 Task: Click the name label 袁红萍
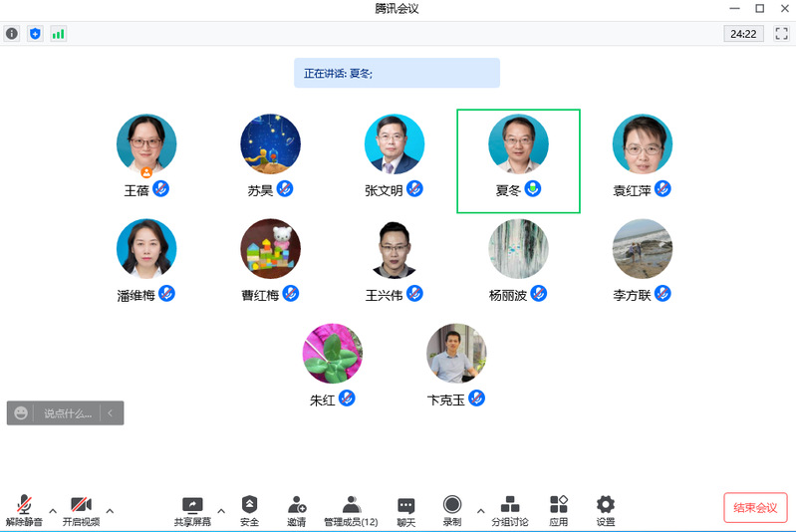coord(632,190)
